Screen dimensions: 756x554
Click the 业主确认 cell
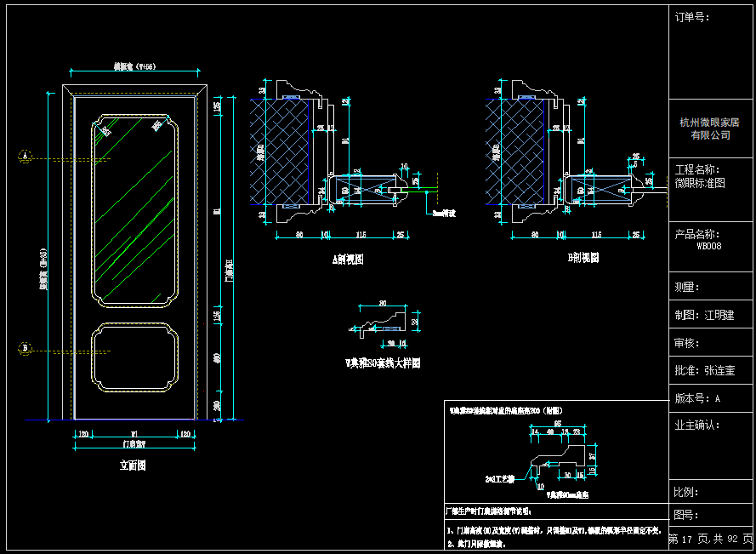[x=712, y=446]
